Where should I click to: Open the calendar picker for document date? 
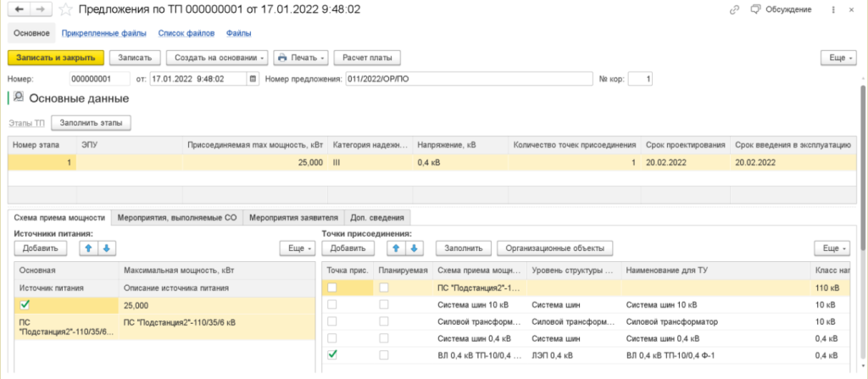click(252, 79)
